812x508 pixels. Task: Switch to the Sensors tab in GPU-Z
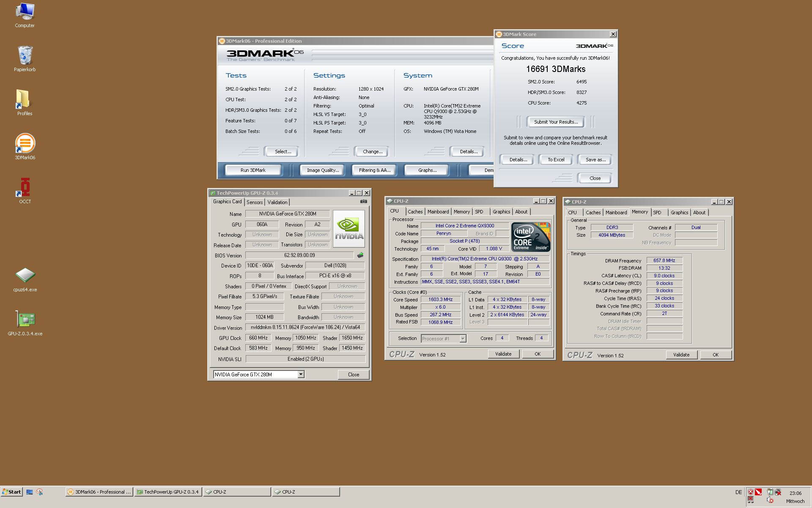click(255, 202)
